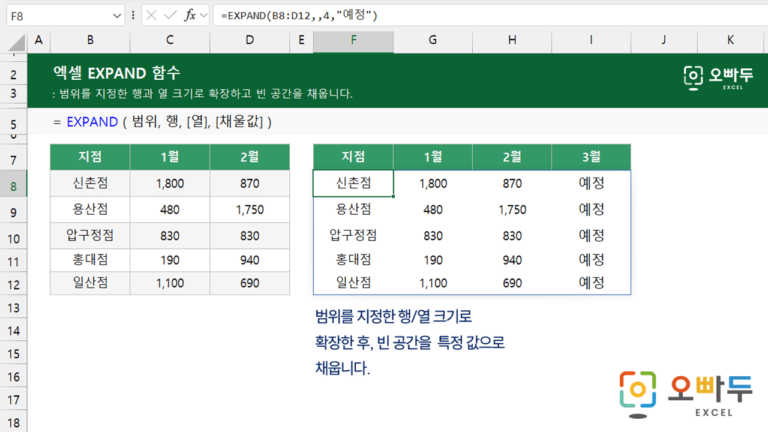The image size is (768, 432).
Task: Select row 13 header
Action: [13, 308]
